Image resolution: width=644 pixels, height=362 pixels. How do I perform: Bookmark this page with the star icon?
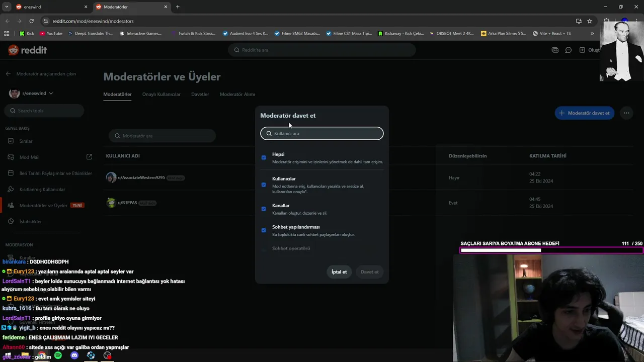point(590,21)
